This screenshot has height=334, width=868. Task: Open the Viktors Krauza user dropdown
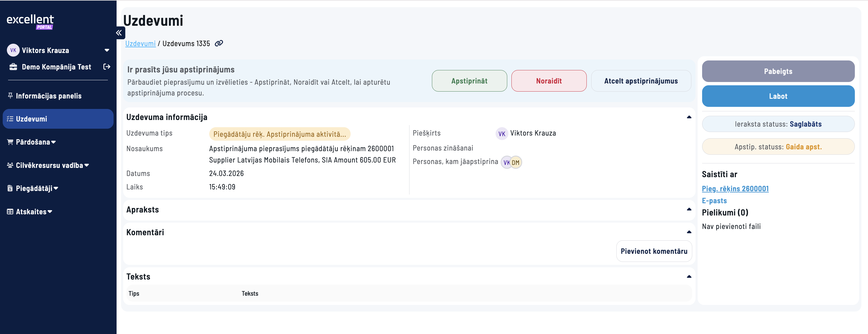tap(107, 50)
